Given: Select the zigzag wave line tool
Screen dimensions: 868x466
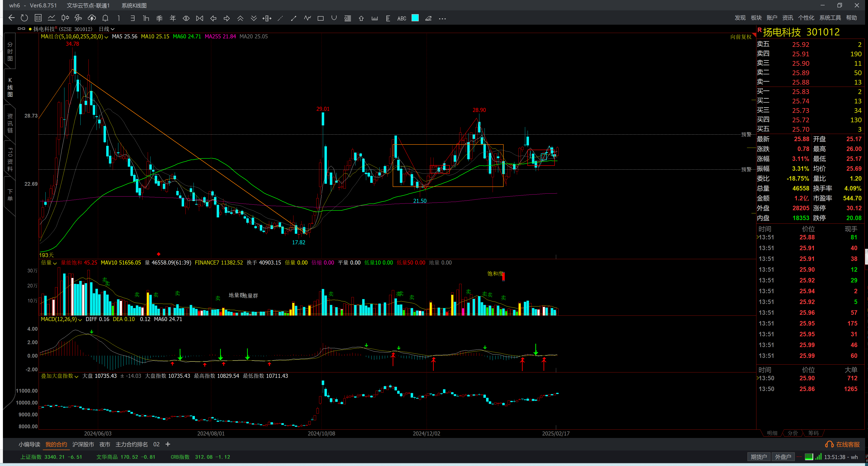Looking at the screenshot, I should [x=307, y=18].
